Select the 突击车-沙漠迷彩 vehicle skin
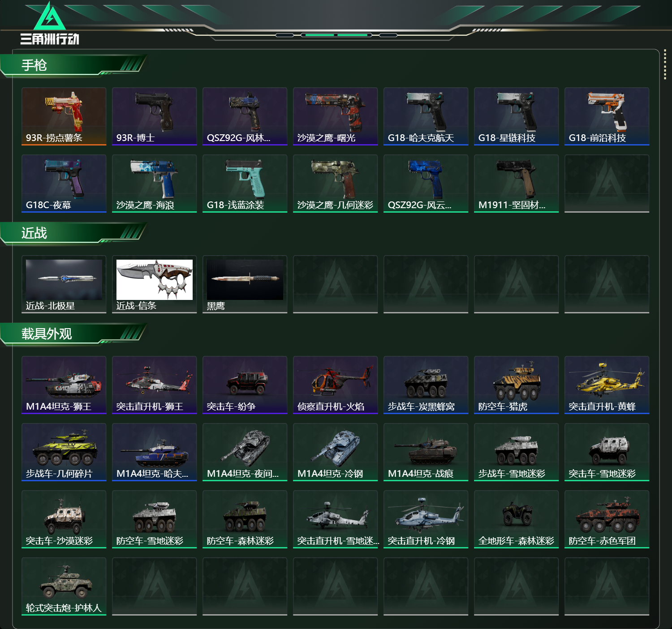The width and height of the screenshot is (672, 629). tap(64, 519)
